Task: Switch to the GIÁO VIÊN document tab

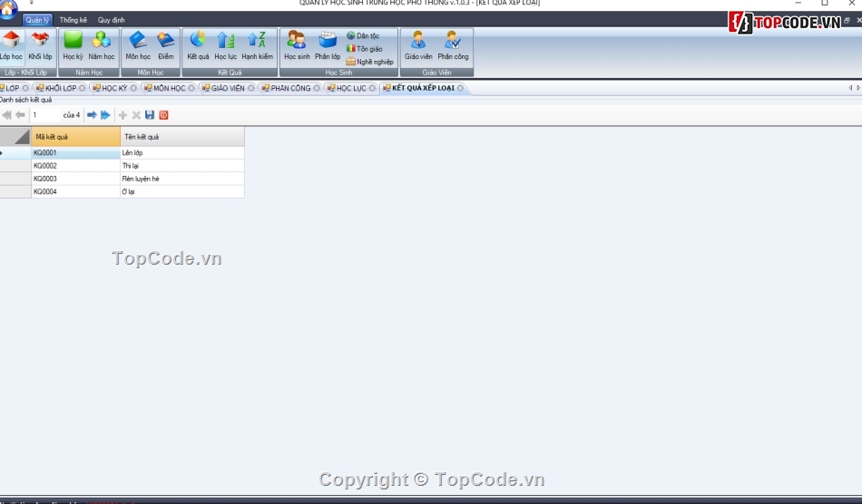Action: point(227,88)
